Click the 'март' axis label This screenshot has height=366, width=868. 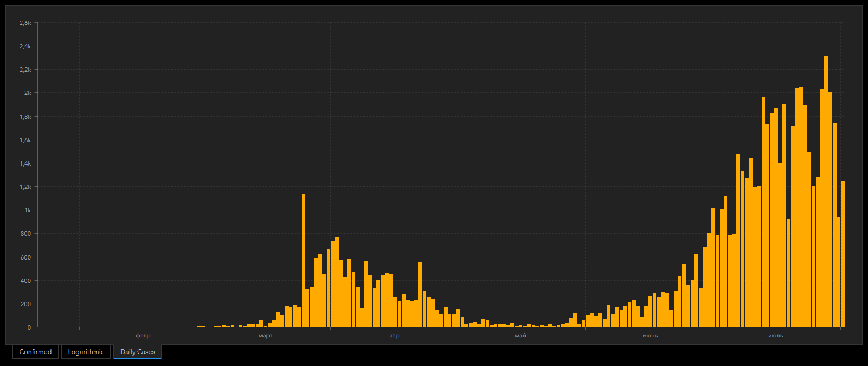pyautogui.click(x=266, y=336)
